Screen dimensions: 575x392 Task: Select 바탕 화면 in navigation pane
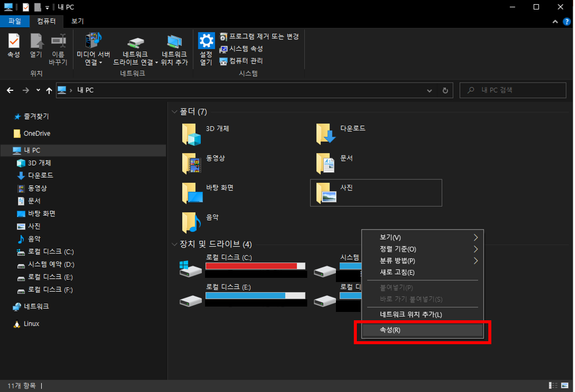pos(36,214)
